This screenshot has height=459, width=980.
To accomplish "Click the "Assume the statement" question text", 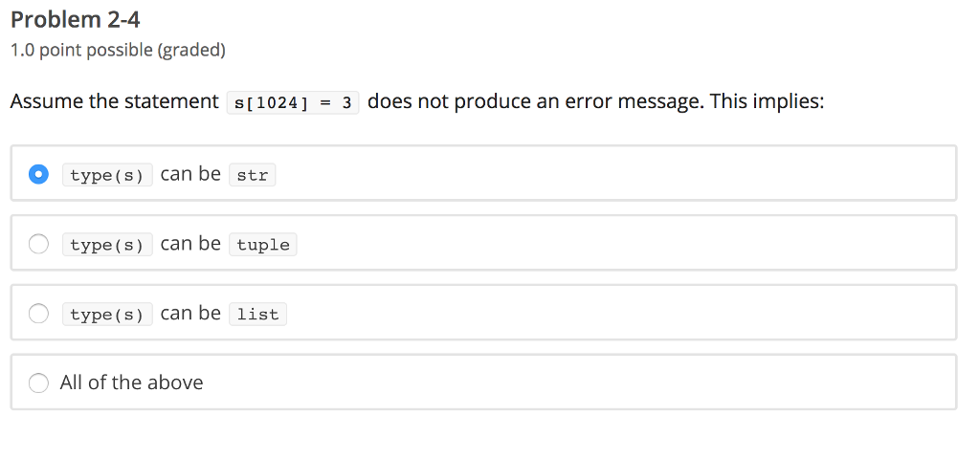I will 114,101.
